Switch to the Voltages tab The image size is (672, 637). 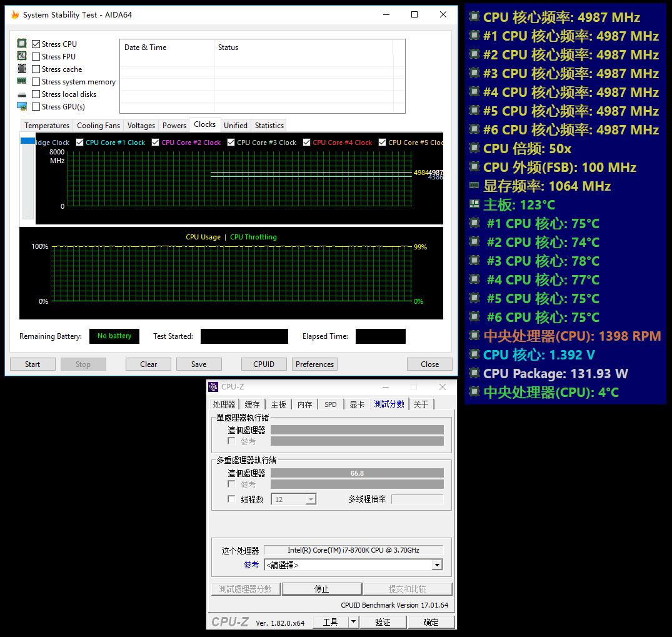pyautogui.click(x=141, y=126)
